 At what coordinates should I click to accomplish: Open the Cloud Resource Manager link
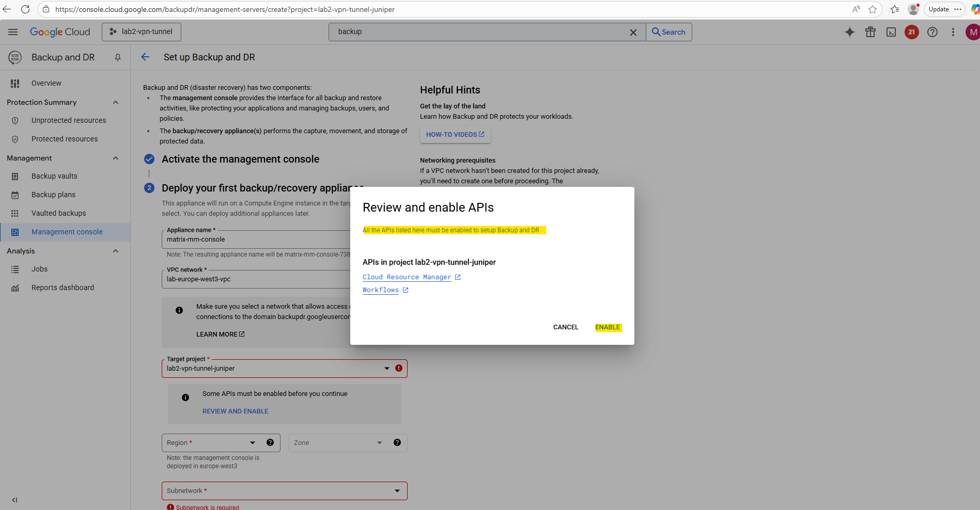(x=407, y=277)
